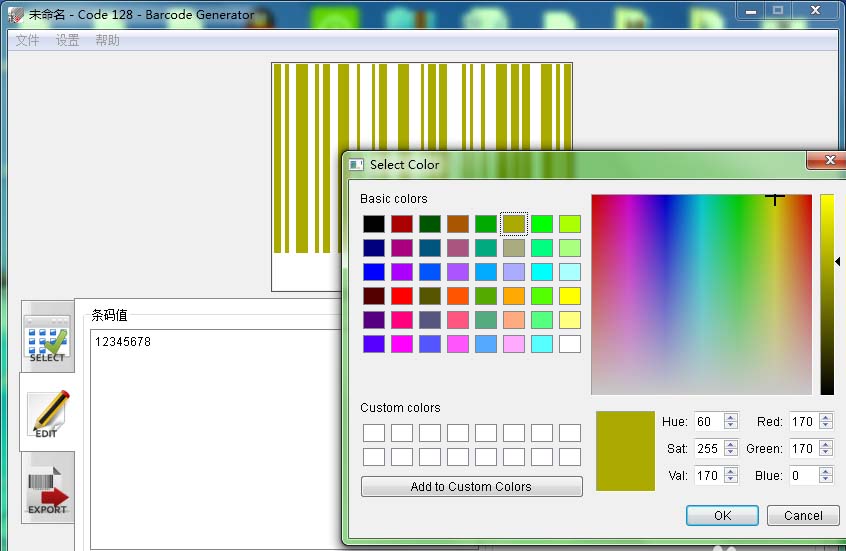Pick the pure yellow basic color swatch
The width and height of the screenshot is (846, 551).
[x=570, y=296]
